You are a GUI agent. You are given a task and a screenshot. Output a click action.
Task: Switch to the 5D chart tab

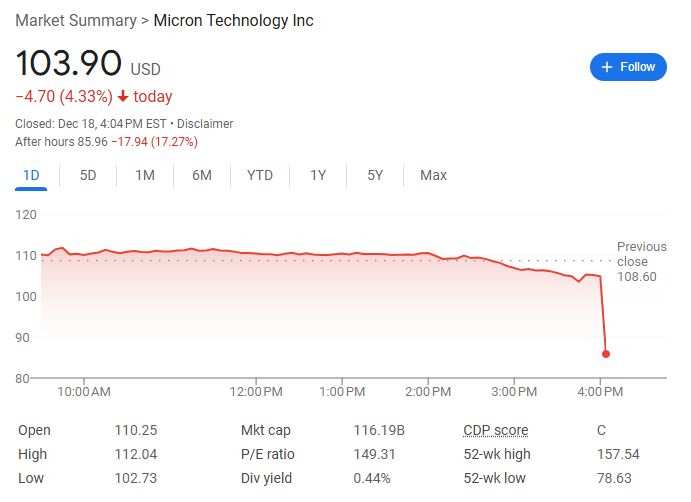[x=88, y=176]
